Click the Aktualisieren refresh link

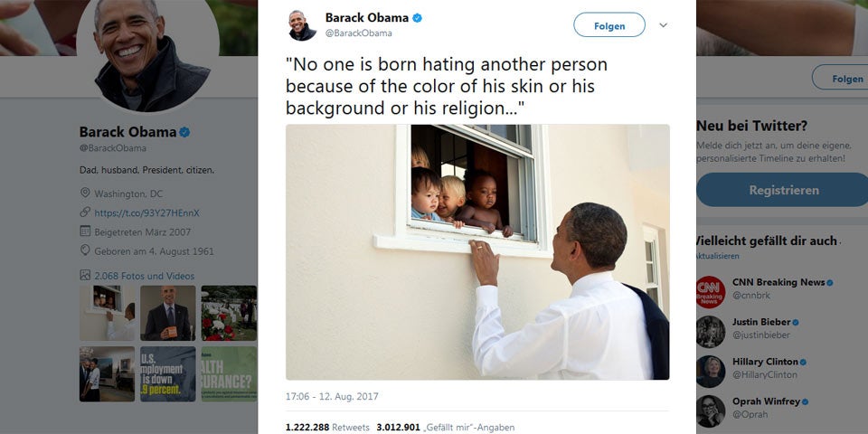click(x=717, y=256)
